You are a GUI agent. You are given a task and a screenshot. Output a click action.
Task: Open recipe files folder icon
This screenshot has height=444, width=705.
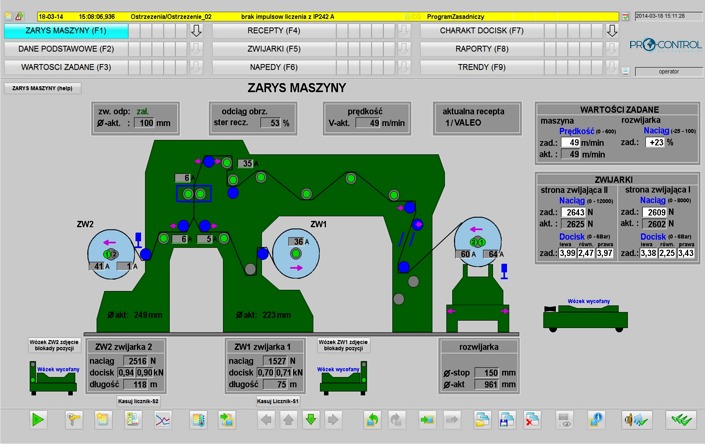point(482,420)
